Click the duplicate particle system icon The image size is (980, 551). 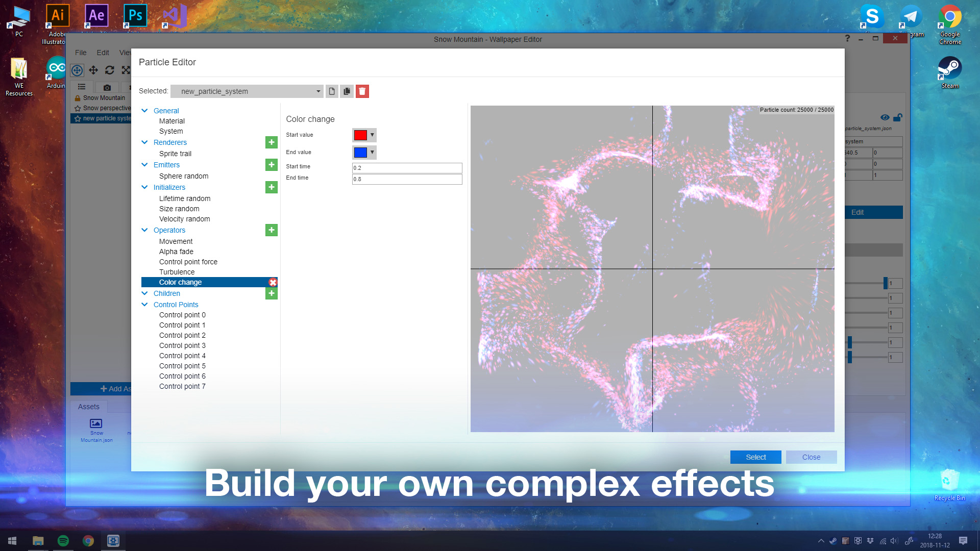click(347, 91)
